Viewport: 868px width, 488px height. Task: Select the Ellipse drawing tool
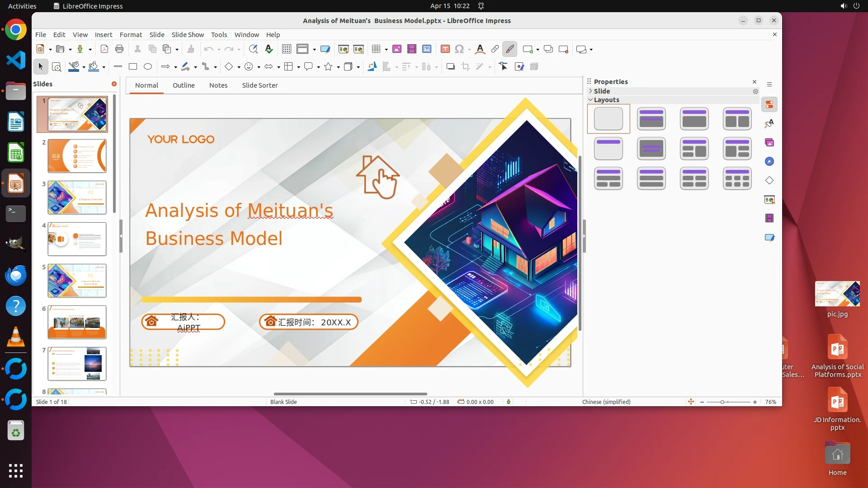[148, 67]
